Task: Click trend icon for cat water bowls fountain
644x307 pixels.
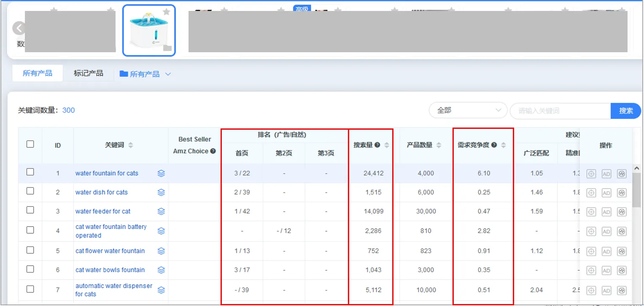Action: (622, 270)
